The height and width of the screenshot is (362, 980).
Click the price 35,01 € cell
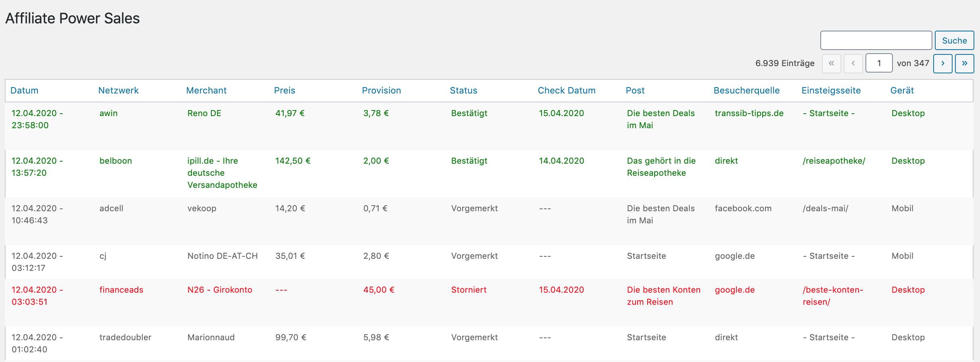(290, 256)
